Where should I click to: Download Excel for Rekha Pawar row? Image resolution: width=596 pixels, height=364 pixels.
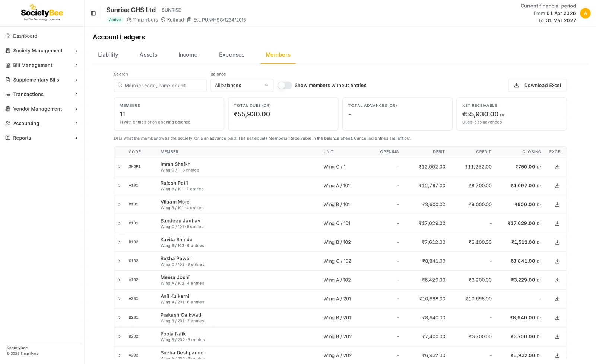pyautogui.click(x=557, y=261)
